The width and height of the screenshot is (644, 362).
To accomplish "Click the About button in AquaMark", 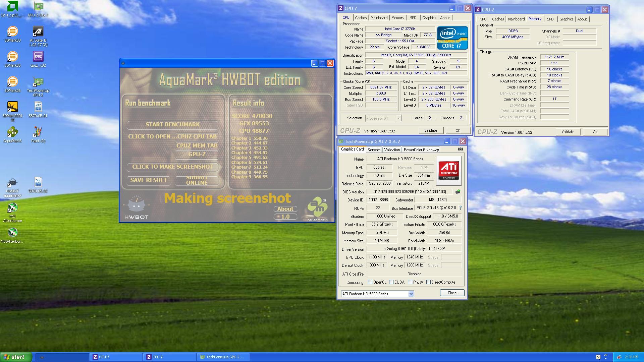I will pyautogui.click(x=285, y=209).
